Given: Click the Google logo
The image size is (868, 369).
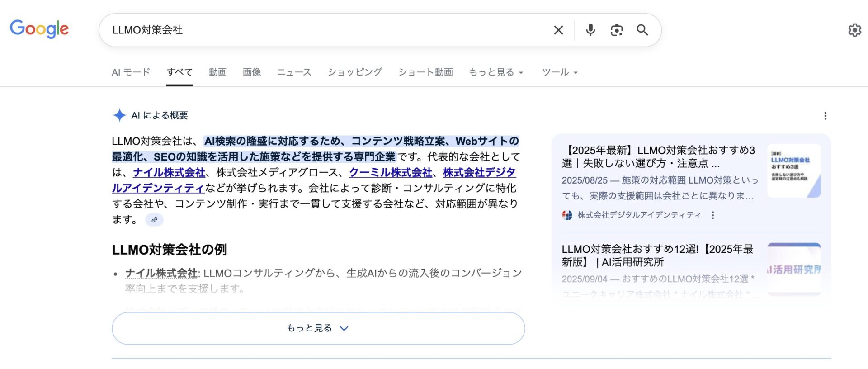Looking at the screenshot, I should pos(39,29).
